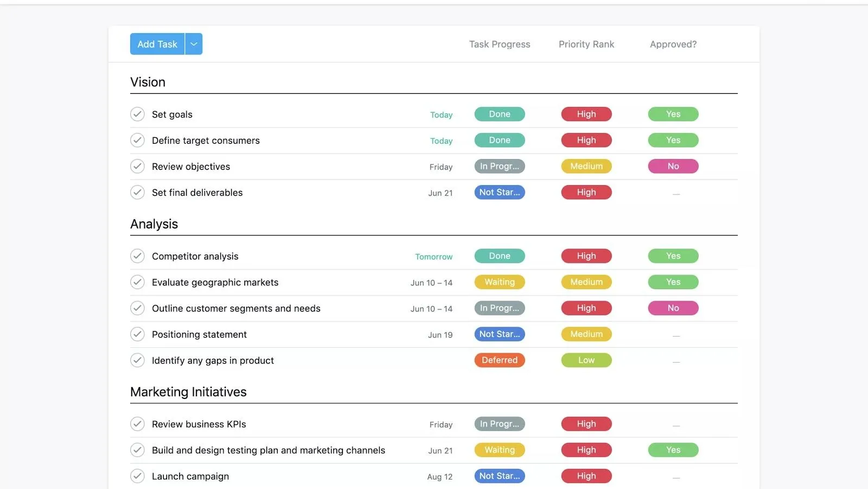This screenshot has width=868, height=489.
Task: Click pink 'No' approval tag for Review objectives
Action: [x=673, y=166]
